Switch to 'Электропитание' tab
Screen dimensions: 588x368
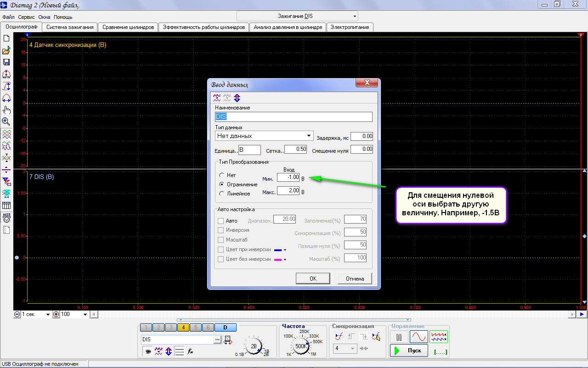click(350, 27)
